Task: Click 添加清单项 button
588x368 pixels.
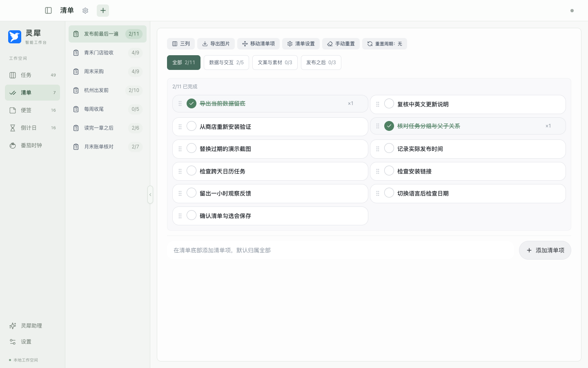Action: 545,250
